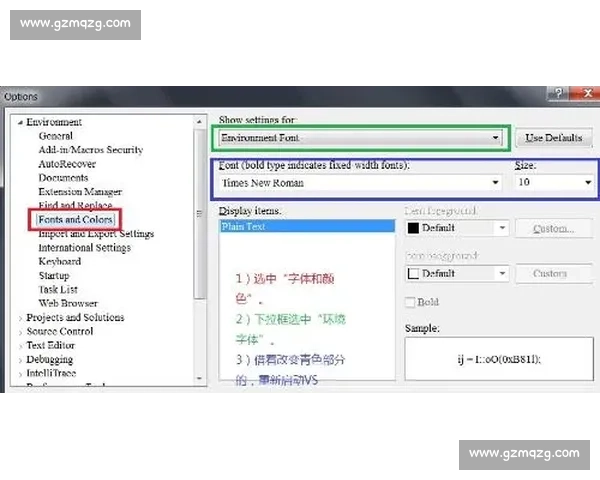Image resolution: width=600 pixels, height=480 pixels.
Task: Select Fonts and Colors page
Action: [75, 219]
